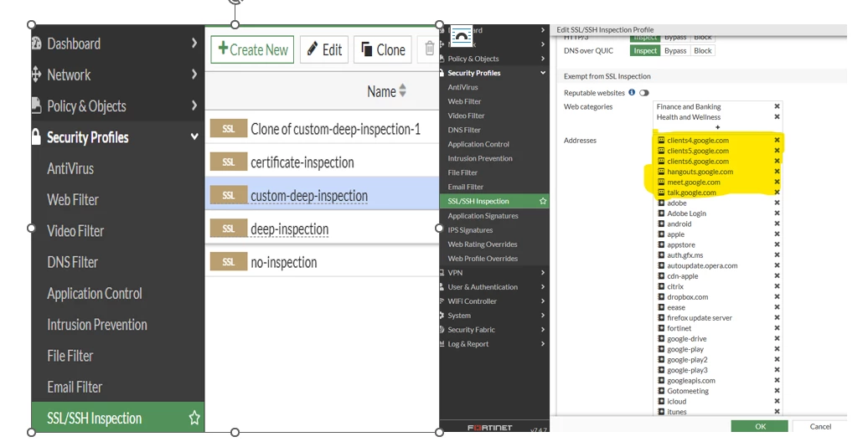Expand the Policy & Objects chevron in the large left menu
This screenshot has height=442, width=868.
[194, 105]
